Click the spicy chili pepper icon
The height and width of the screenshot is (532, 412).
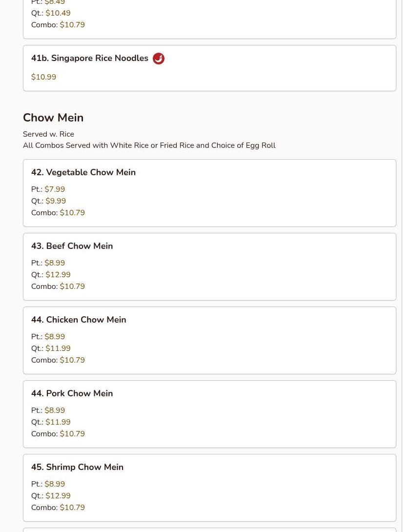(159, 59)
